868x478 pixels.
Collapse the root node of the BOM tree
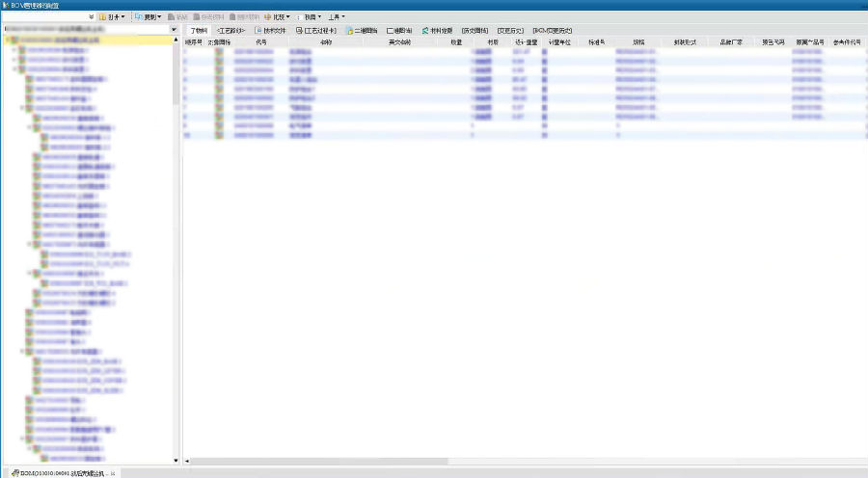coord(8,40)
